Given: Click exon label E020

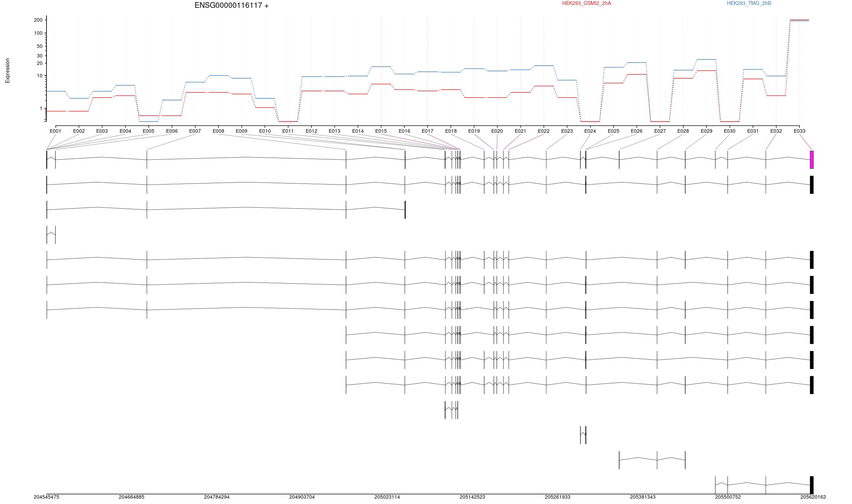Looking at the screenshot, I should [497, 131].
